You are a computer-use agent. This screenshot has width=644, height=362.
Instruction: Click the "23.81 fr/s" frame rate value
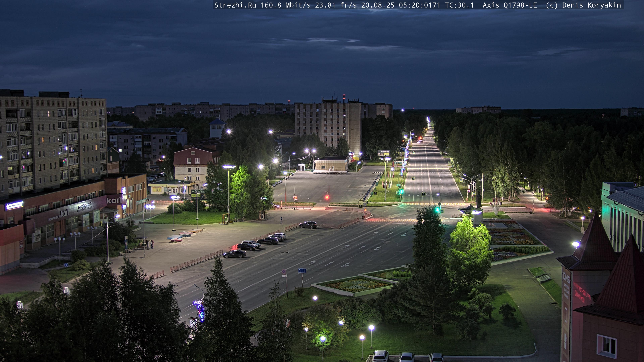(336, 5)
